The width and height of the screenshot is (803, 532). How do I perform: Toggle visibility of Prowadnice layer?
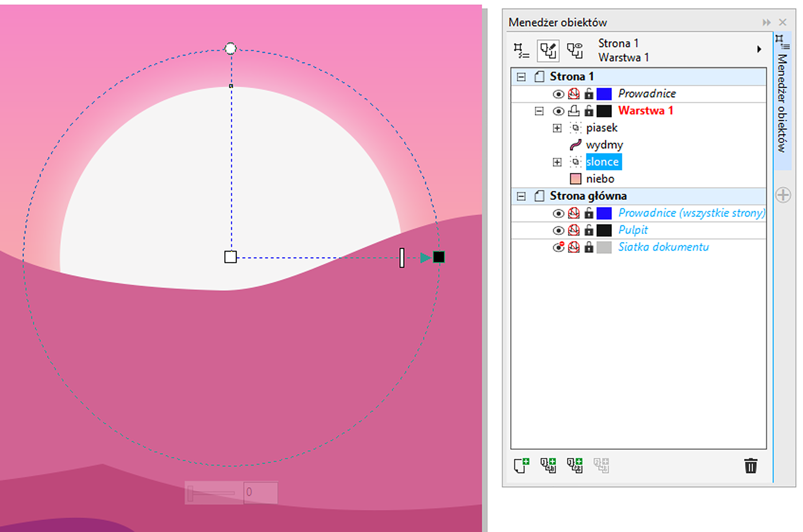(558, 94)
